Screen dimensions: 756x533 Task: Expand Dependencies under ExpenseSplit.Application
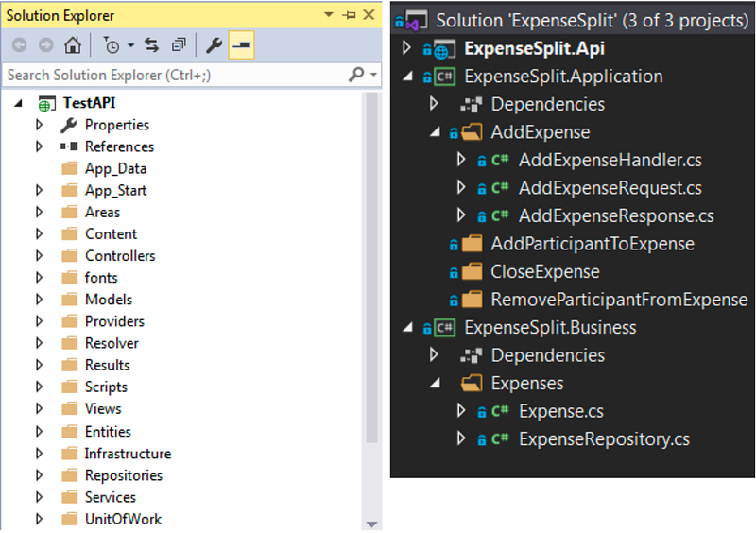point(434,103)
